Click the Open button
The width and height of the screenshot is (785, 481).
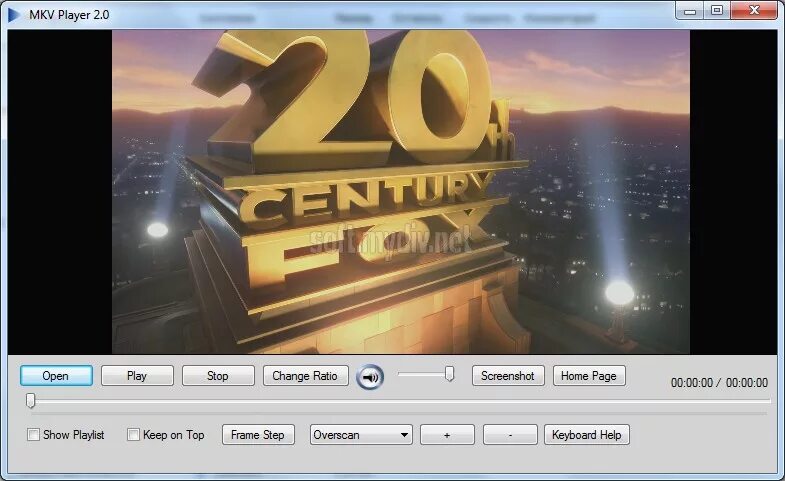point(56,375)
